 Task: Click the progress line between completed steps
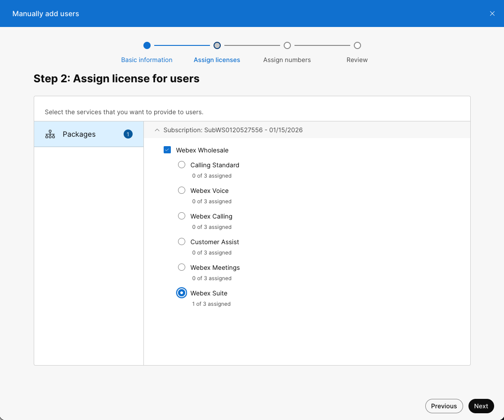(182, 45)
